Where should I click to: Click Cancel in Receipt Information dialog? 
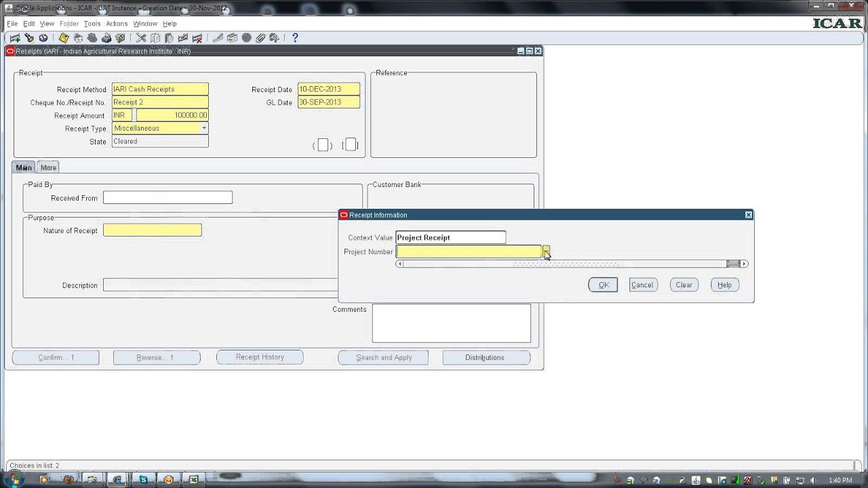(x=643, y=285)
